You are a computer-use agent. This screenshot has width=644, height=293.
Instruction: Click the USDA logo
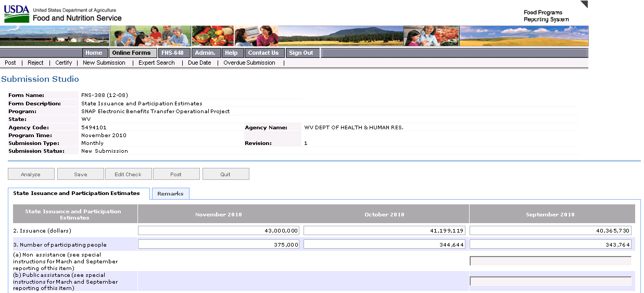click(x=17, y=14)
